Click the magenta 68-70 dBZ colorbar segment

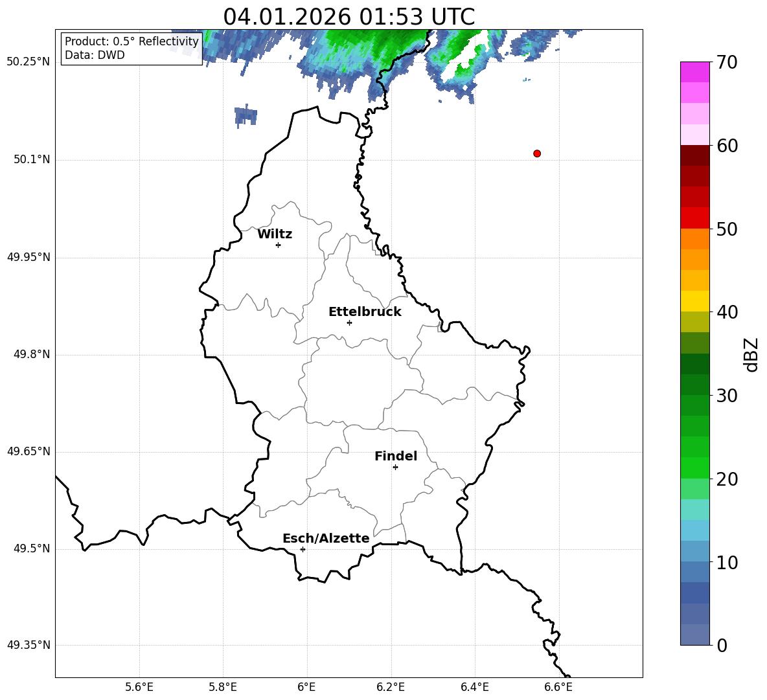695,72
